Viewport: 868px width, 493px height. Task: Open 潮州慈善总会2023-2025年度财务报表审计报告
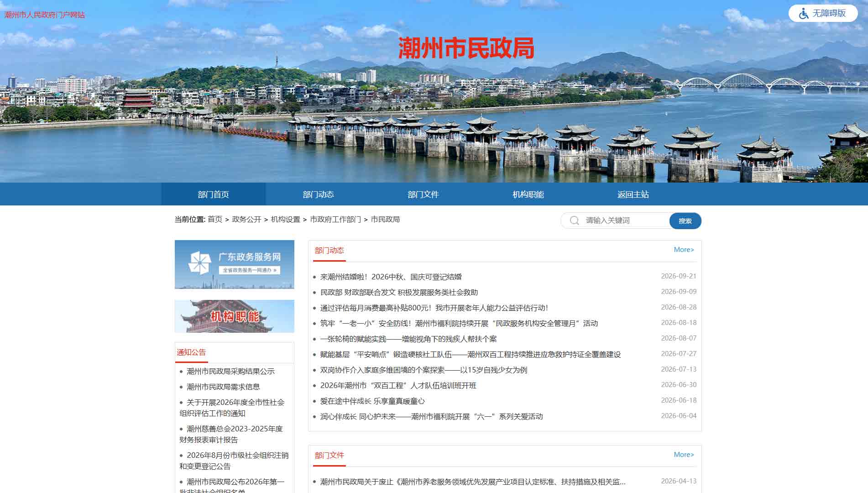231,434
